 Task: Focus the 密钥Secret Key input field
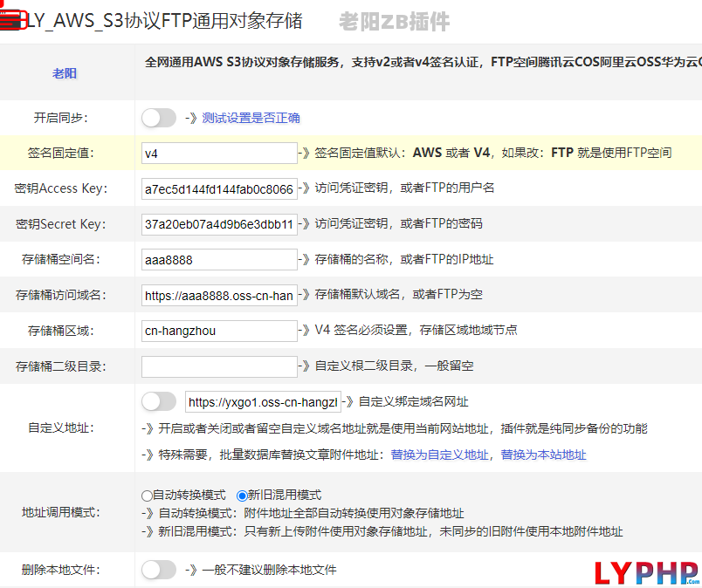pos(219,224)
